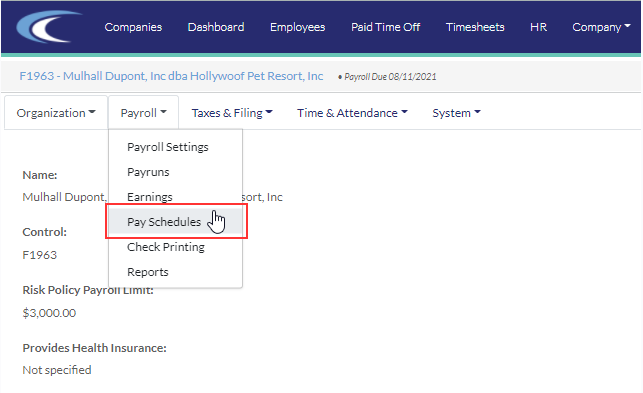Open the Companies nav link
This screenshot has width=643, height=393.
click(133, 27)
